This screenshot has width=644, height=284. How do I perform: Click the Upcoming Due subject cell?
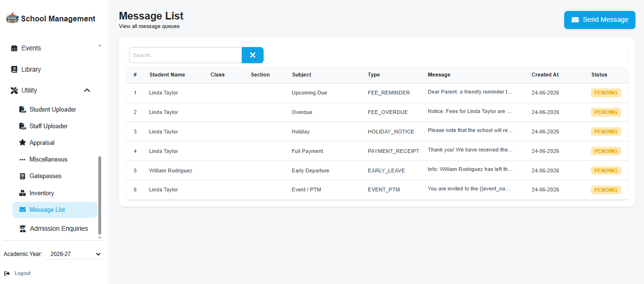coord(309,93)
